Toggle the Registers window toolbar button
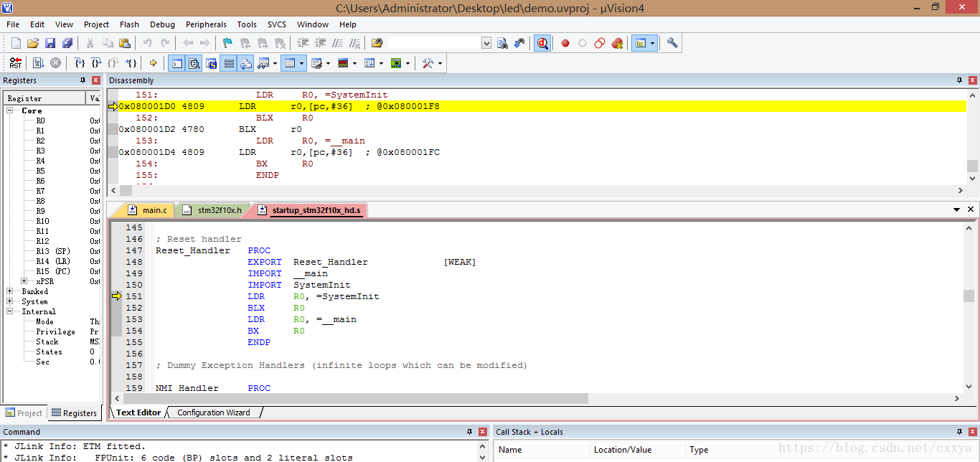This screenshot has width=980, height=462. pos(229,63)
